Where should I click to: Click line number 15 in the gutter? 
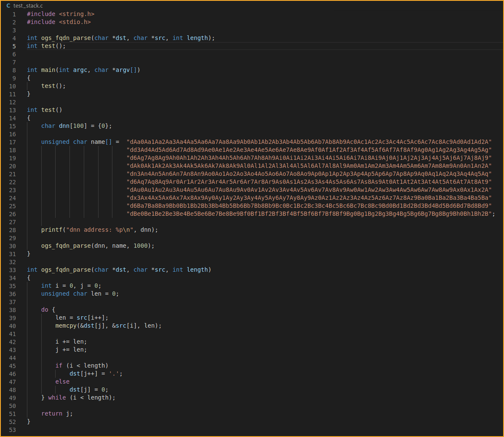(13, 126)
